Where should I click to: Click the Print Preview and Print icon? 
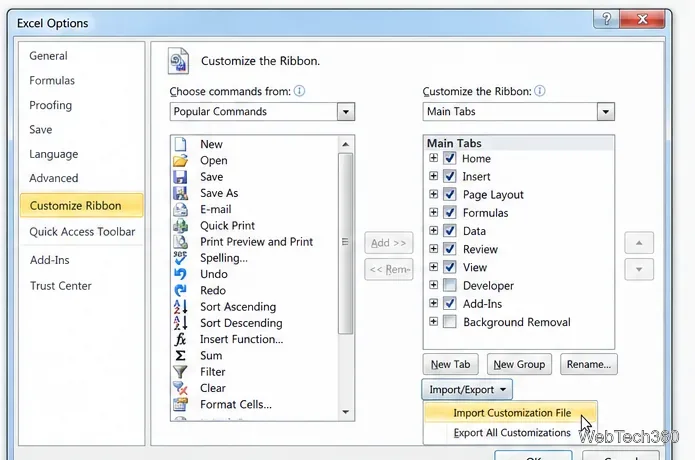tap(180, 242)
